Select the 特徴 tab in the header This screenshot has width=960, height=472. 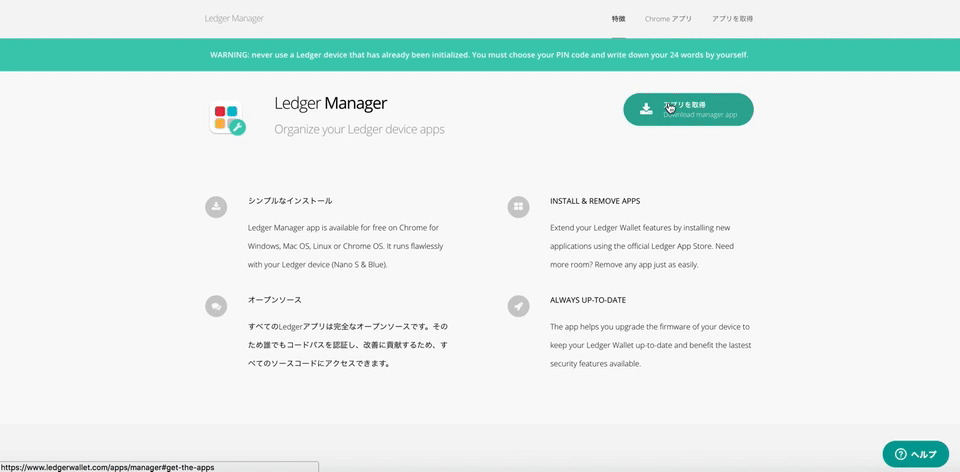coord(618,19)
